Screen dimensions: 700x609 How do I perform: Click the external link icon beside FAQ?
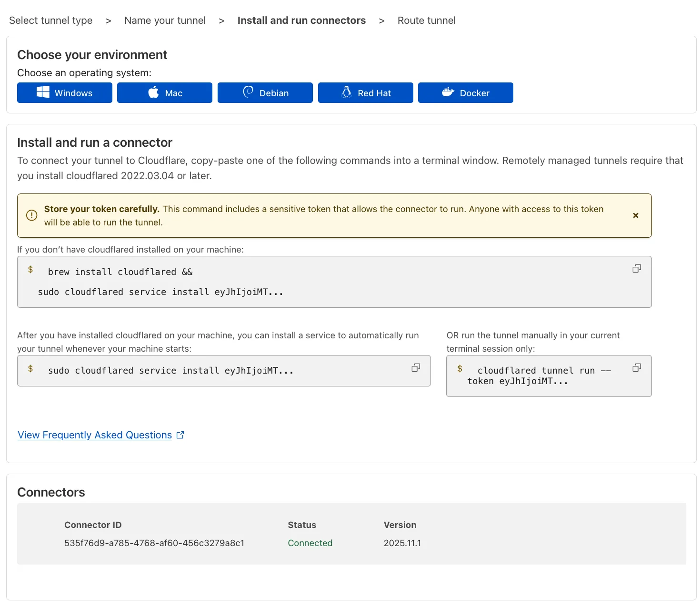(x=180, y=434)
